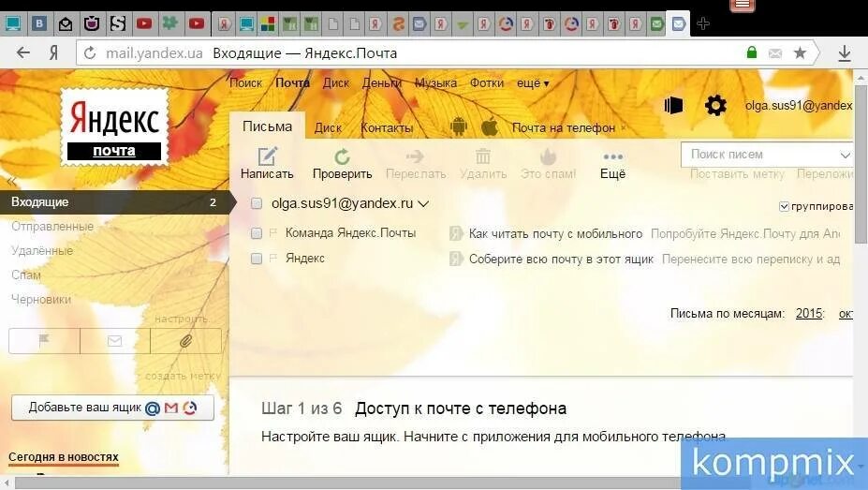Open the Спам folder
868x490 pixels.
pos(26,275)
